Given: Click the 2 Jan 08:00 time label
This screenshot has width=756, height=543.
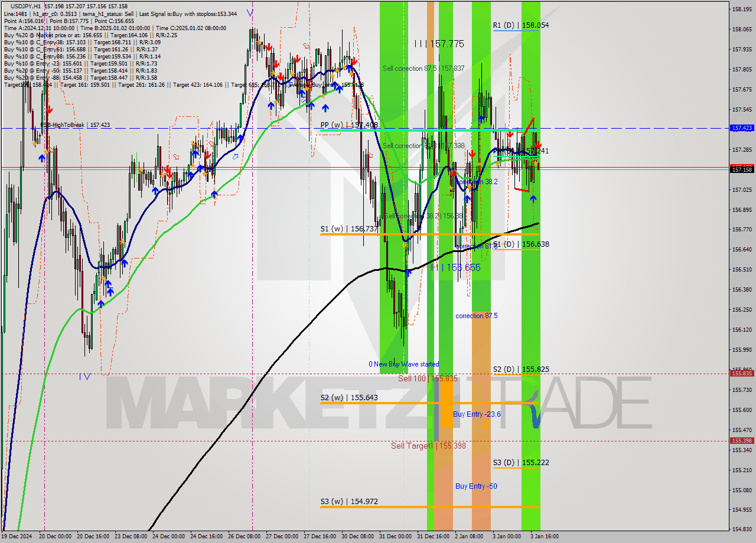Looking at the screenshot, I should click(468, 537).
